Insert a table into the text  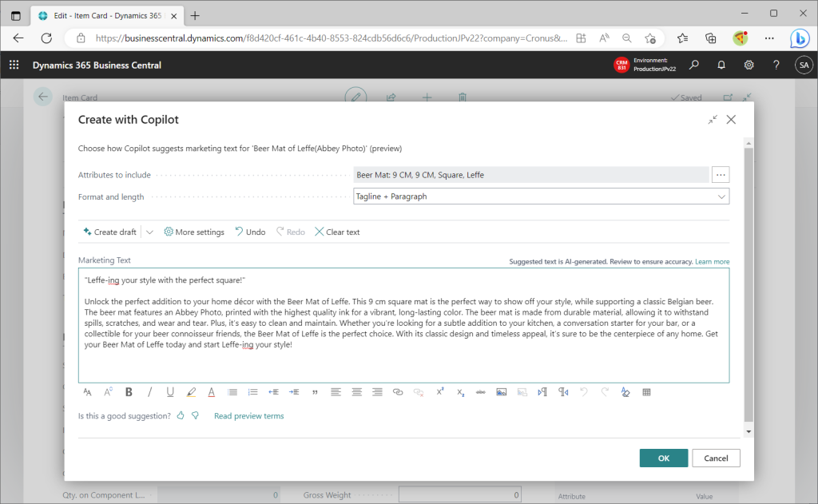click(646, 392)
